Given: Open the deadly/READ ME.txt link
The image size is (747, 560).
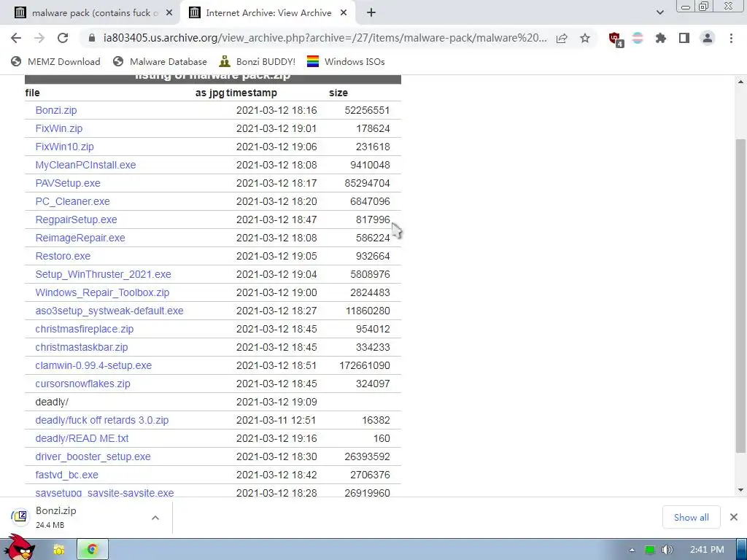Looking at the screenshot, I should 82,438.
